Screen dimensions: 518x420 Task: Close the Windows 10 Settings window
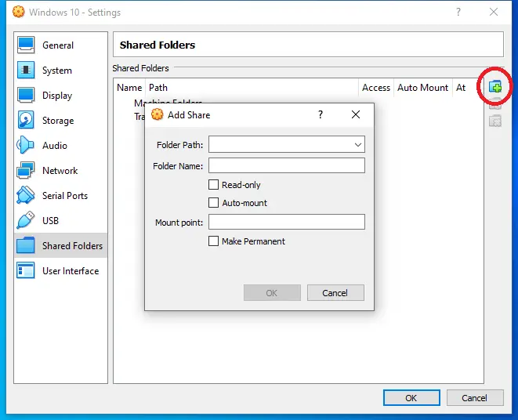[x=494, y=13]
